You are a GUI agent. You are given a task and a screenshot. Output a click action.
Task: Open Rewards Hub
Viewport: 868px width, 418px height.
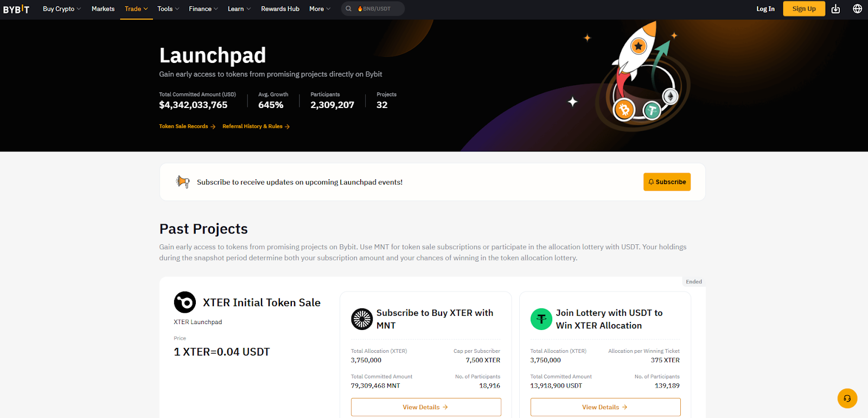[x=280, y=9]
